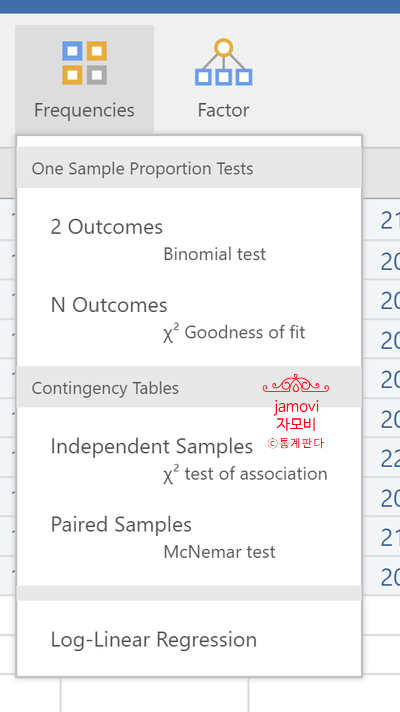
Task: Open Independent Samples analysis
Action: (x=152, y=447)
